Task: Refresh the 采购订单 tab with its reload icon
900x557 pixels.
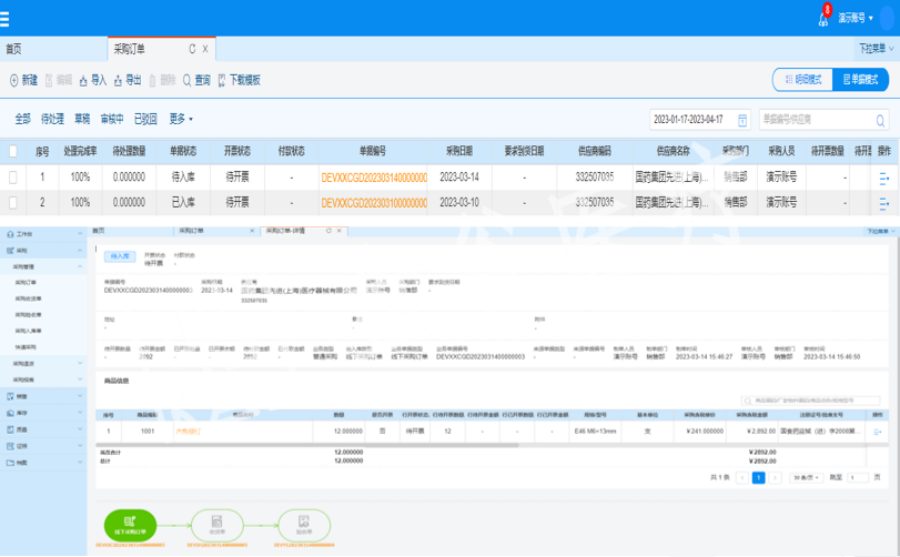Action: [x=192, y=49]
